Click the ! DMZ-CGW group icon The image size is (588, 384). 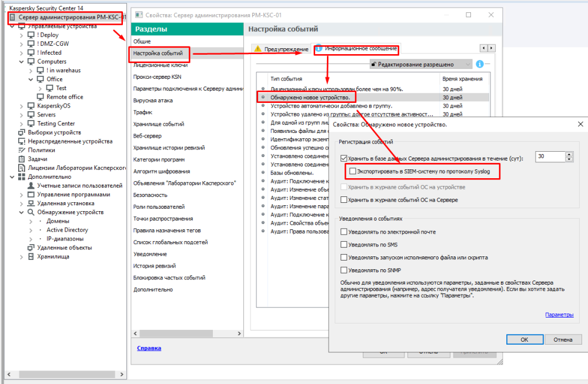coord(31,44)
